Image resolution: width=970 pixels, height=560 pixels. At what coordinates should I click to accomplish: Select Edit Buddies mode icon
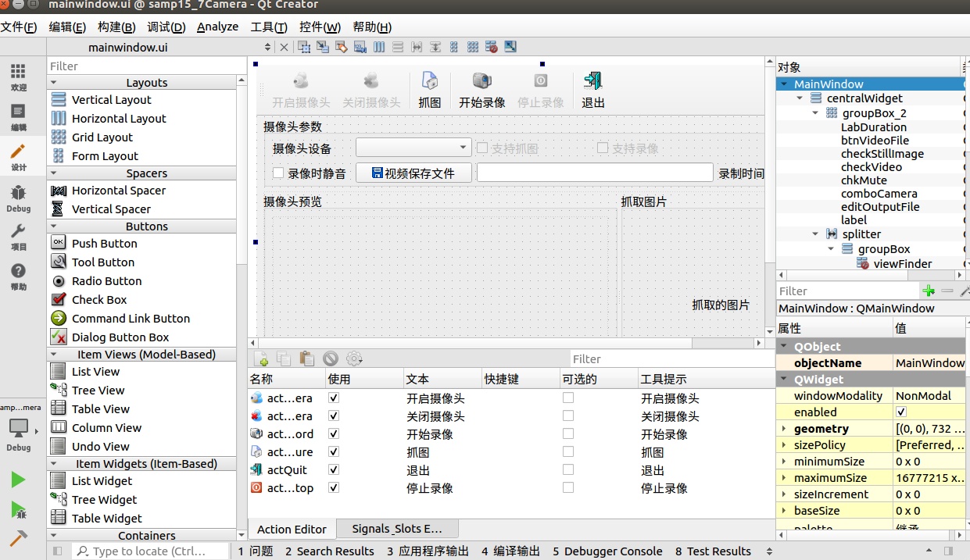341,47
